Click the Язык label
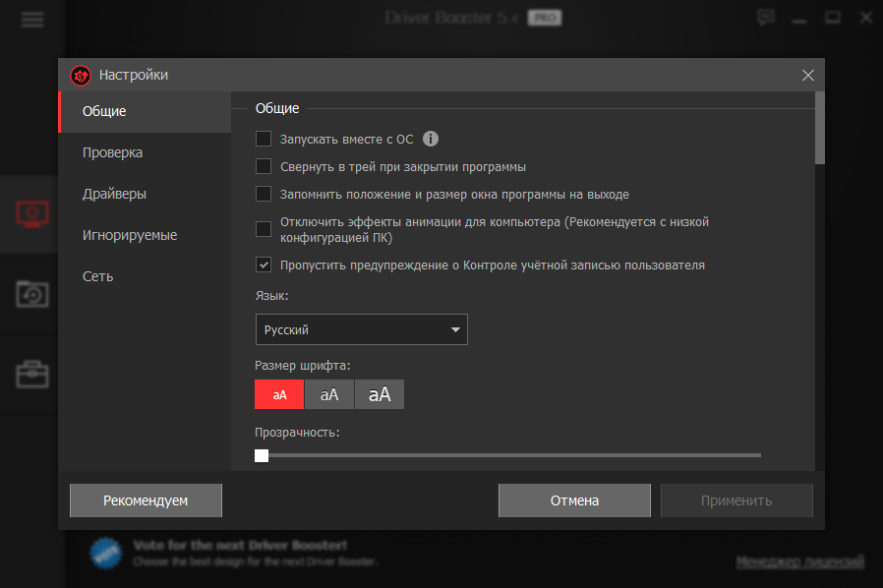 point(271,296)
